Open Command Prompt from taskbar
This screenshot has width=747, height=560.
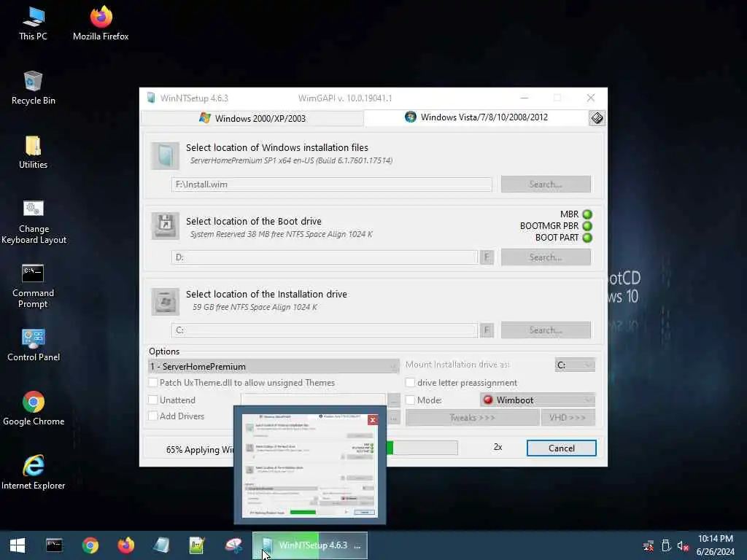click(54, 545)
